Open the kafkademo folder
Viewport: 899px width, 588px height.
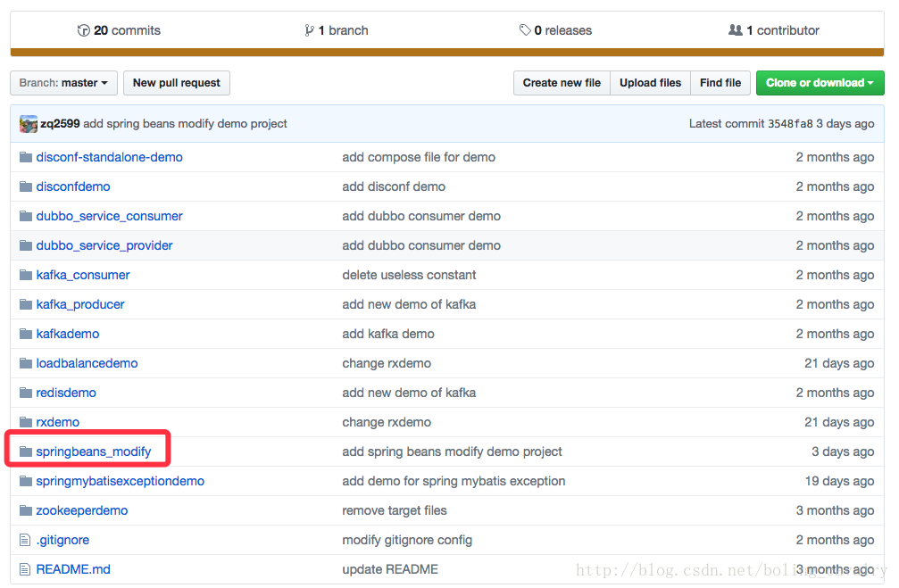point(68,334)
